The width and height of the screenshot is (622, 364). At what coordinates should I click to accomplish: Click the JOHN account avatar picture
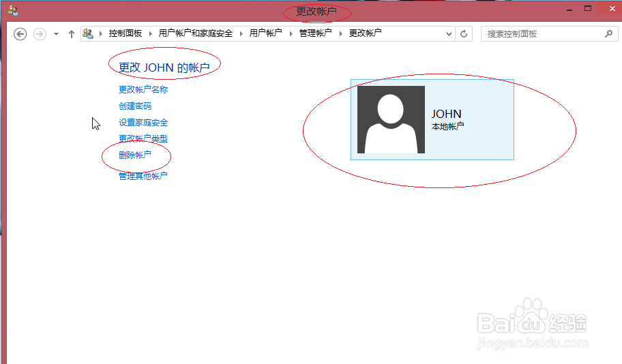tap(391, 119)
